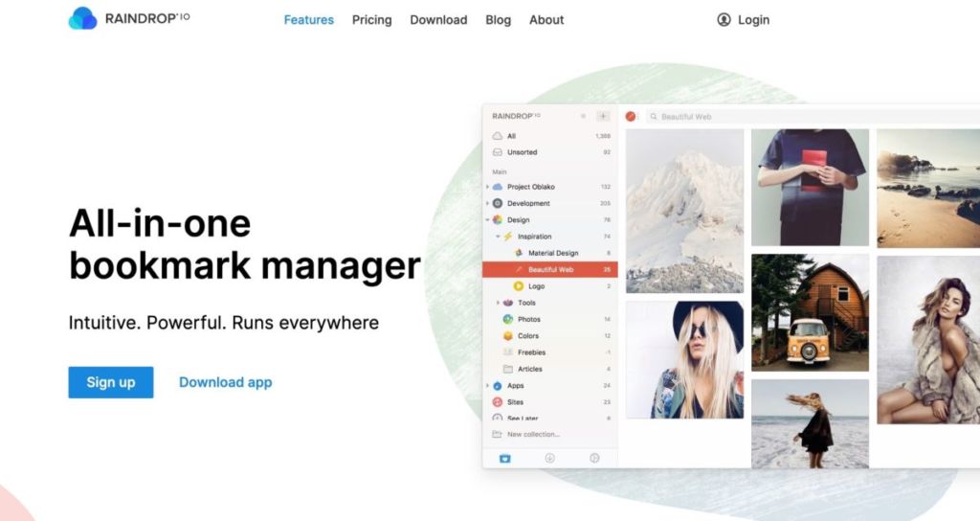
Task: Collapse the Design collection arrow
Action: 487,219
